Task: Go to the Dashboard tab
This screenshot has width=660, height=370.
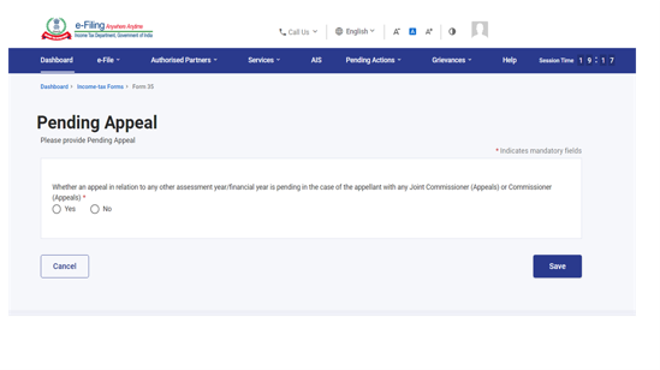Action: (57, 60)
